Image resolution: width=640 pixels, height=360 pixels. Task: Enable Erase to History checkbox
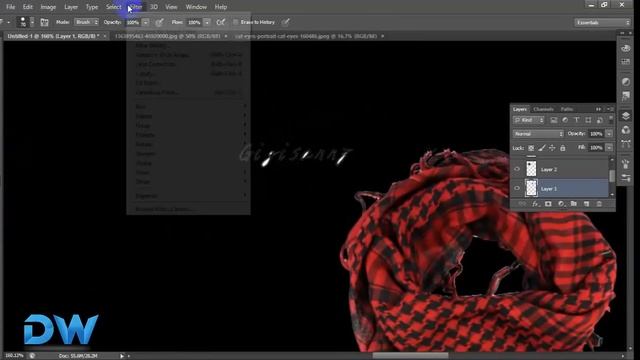(x=236, y=22)
